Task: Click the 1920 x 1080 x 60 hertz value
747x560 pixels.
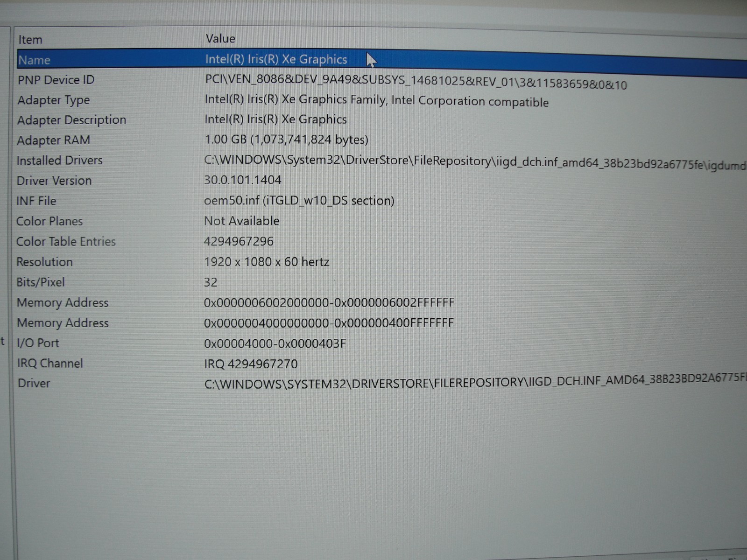Action: point(267,262)
